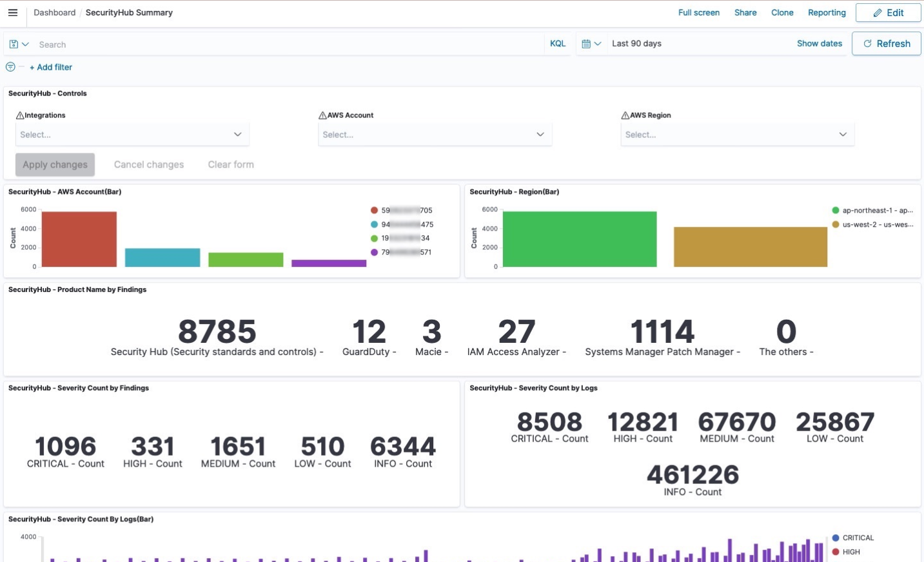Click the purple legend dot for account ending 571
Image resolution: width=924 pixels, height=562 pixels.
click(374, 252)
